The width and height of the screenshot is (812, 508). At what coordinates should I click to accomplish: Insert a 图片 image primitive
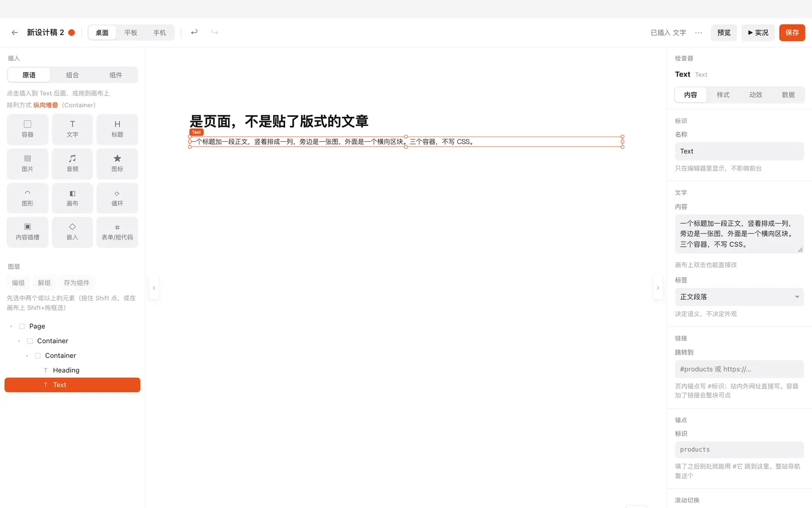tap(27, 164)
